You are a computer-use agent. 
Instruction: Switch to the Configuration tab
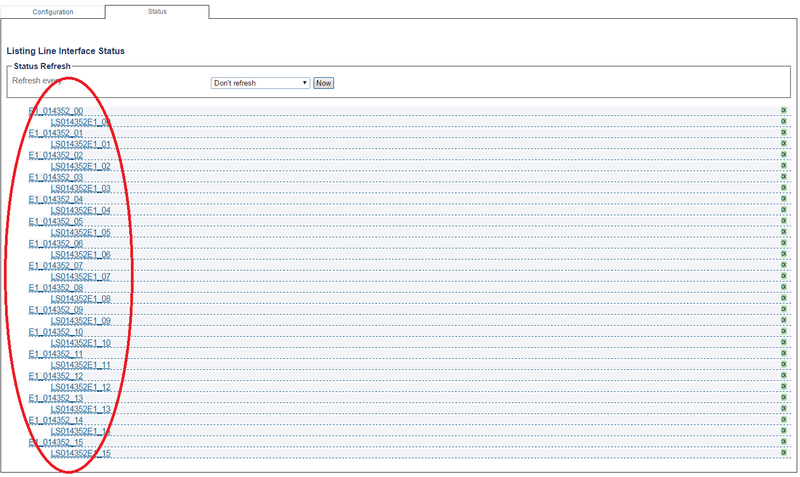tap(53, 12)
